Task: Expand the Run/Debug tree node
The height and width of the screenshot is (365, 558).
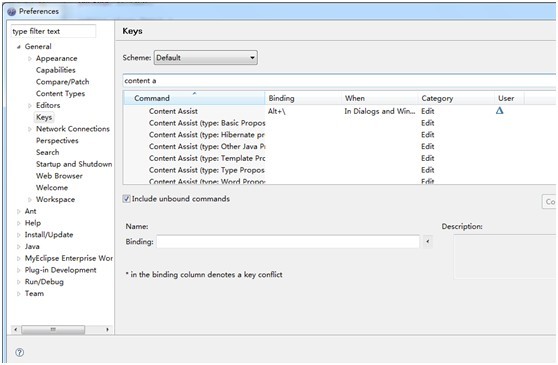Action: click(x=19, y=282)
